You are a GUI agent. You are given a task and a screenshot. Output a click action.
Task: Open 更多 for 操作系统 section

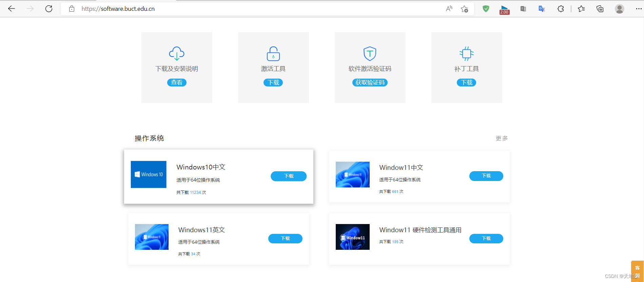pyautogui.click(x=502, y=138)
